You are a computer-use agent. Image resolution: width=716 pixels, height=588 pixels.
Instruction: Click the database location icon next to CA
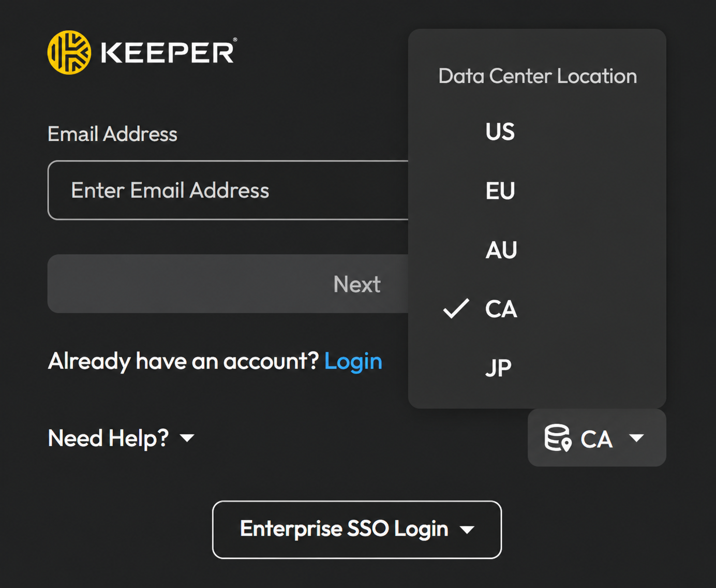click(x=558, y=438)
